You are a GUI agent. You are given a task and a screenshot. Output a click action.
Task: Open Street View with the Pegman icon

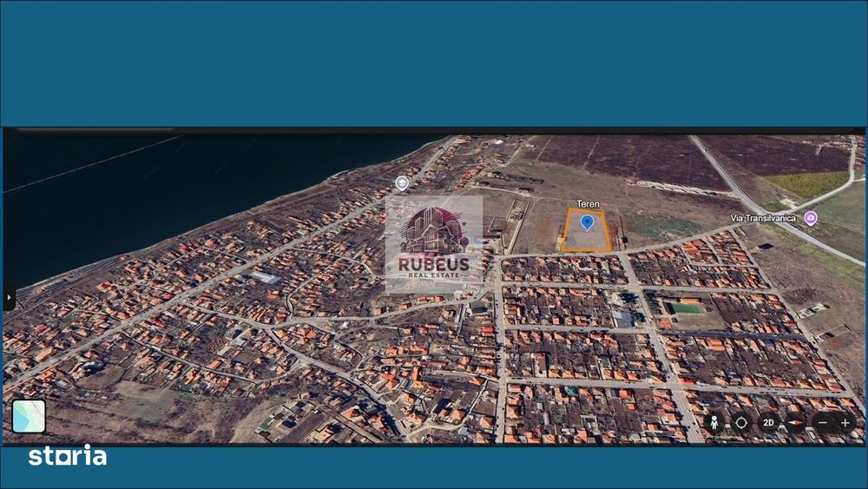(x=714, y=422)
